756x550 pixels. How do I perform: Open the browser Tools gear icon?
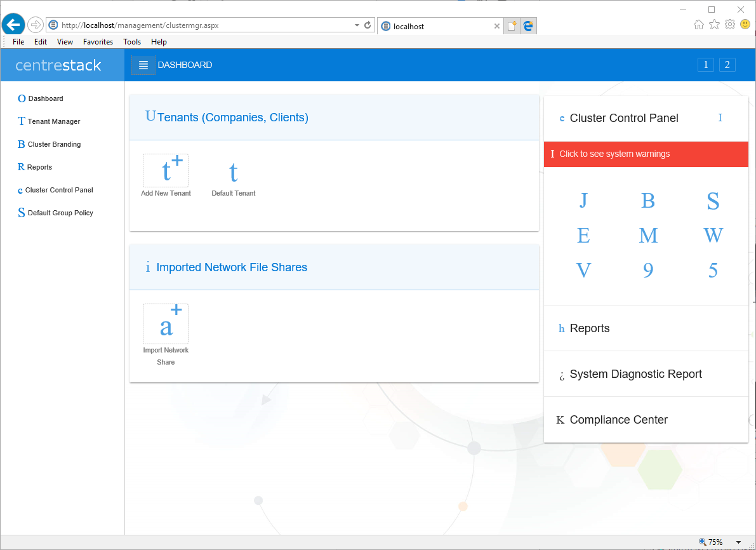point(730,25)
